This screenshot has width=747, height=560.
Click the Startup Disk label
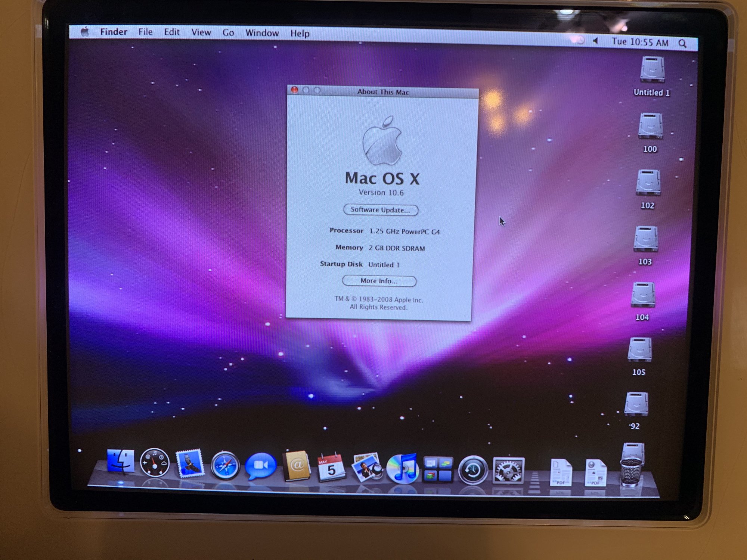[x=341, y=264]
